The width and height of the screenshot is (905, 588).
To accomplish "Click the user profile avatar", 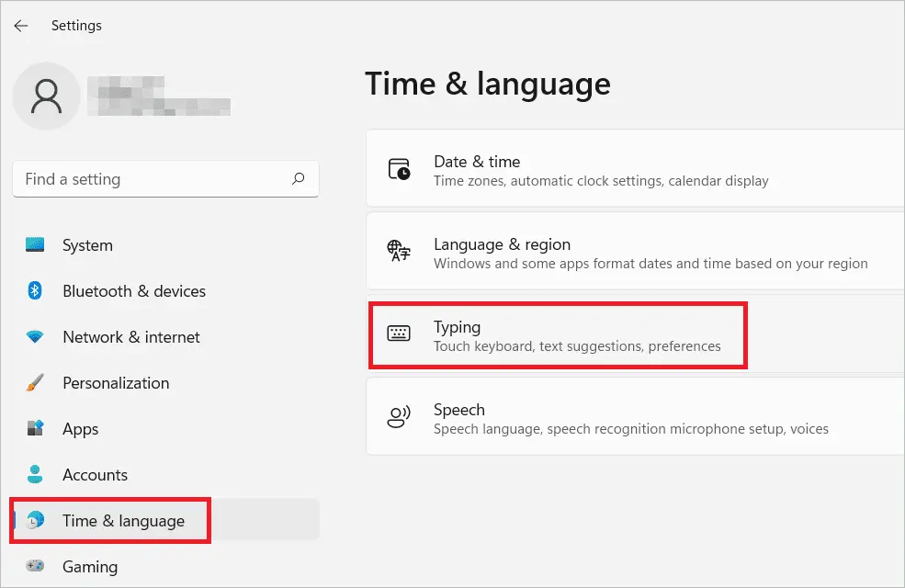I will click(46, 96).
